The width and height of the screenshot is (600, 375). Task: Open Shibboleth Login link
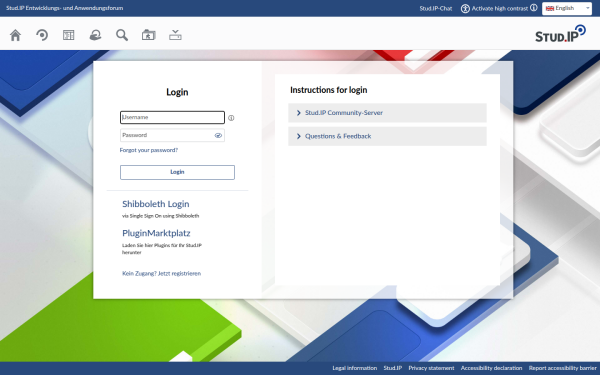155,204
